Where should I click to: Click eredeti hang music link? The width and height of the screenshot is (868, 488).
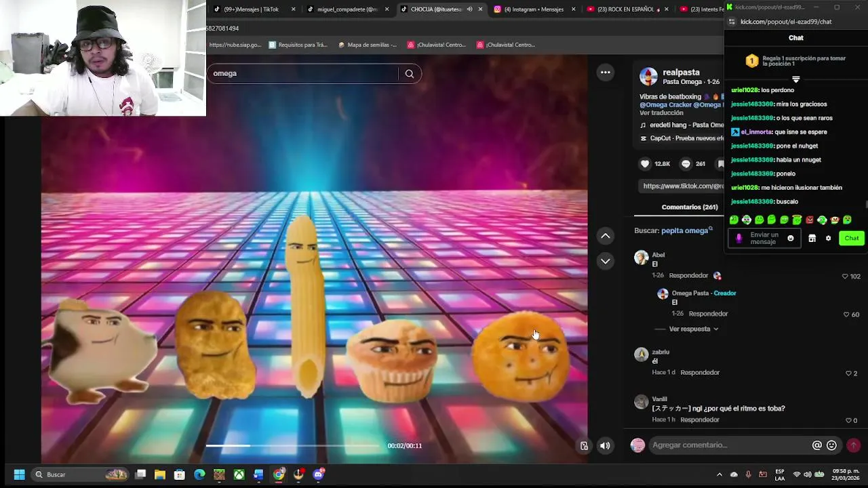[682, 125]
